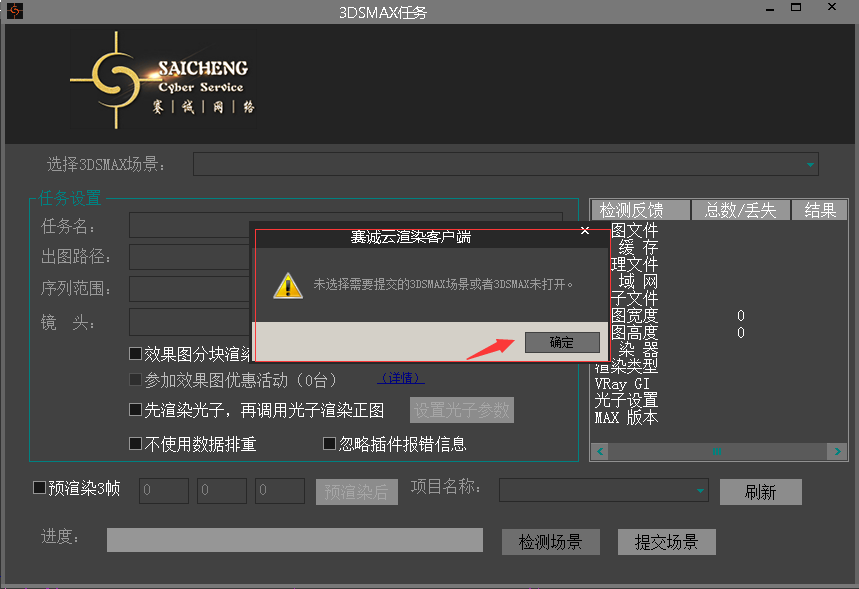Check the 不使用数据排重 option
This screenshot has width=859, height=589.
[136, 444]
